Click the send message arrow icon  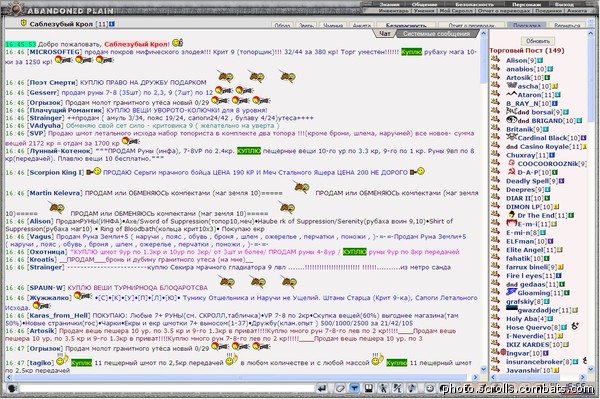322,389
